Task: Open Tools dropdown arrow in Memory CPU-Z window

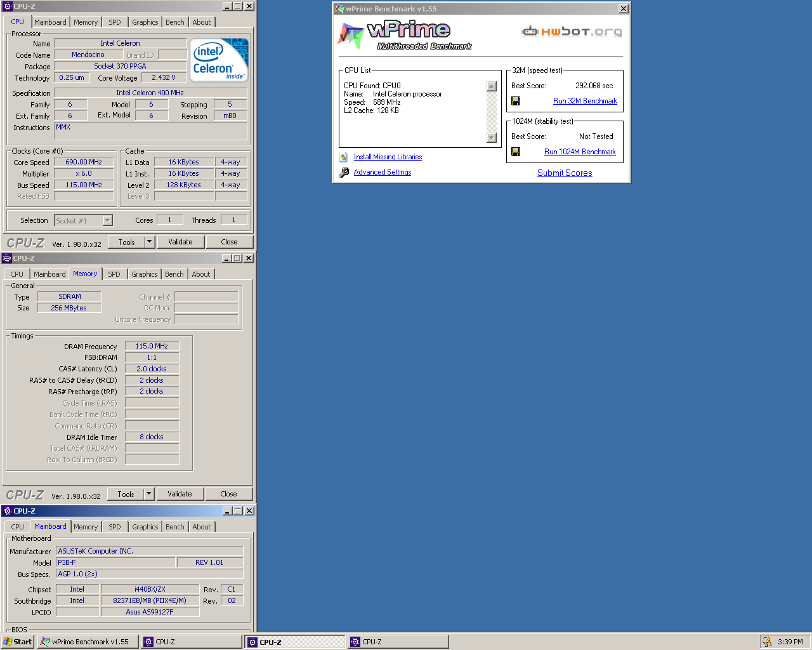Action: click(x=148, y=494)
